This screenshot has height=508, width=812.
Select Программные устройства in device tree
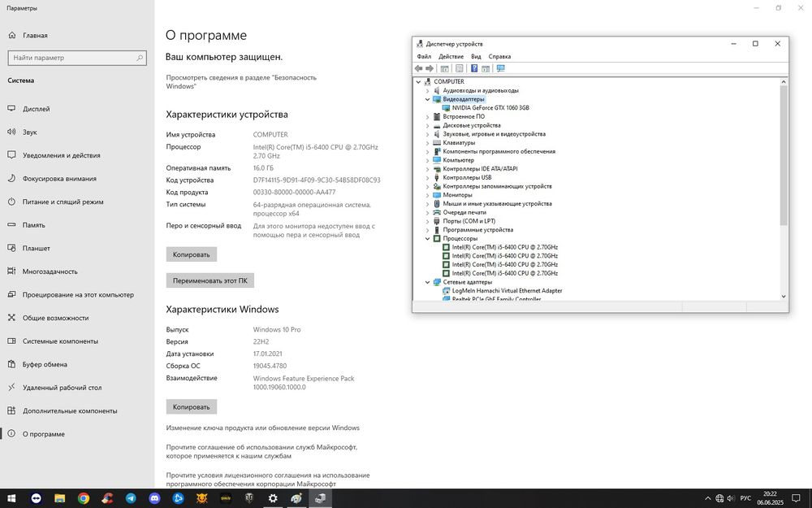pyautogui.click(x=478, y=230)
